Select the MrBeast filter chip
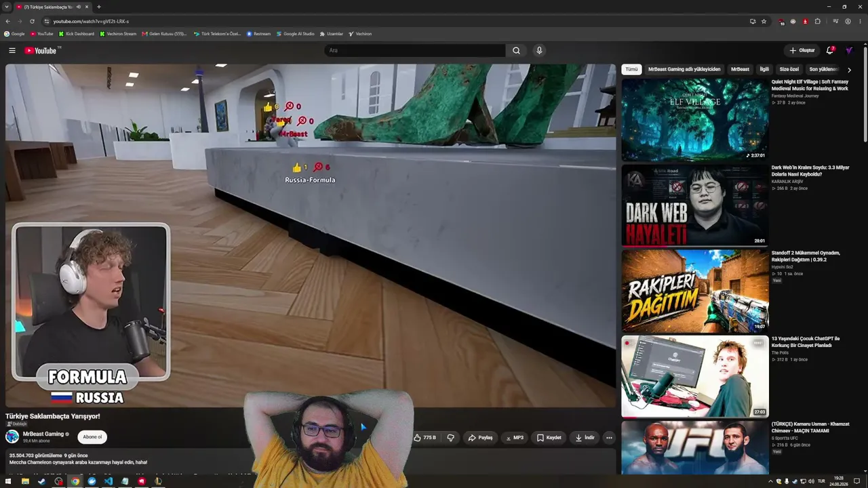Image resolution: width=868 pixels, height=488 pixels. tap(740, 69)
